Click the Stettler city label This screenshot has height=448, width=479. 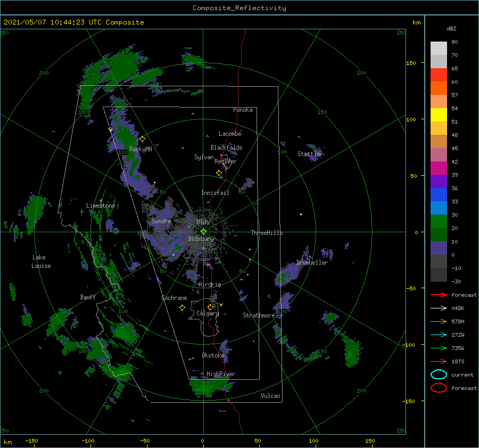tap(310, 154)
